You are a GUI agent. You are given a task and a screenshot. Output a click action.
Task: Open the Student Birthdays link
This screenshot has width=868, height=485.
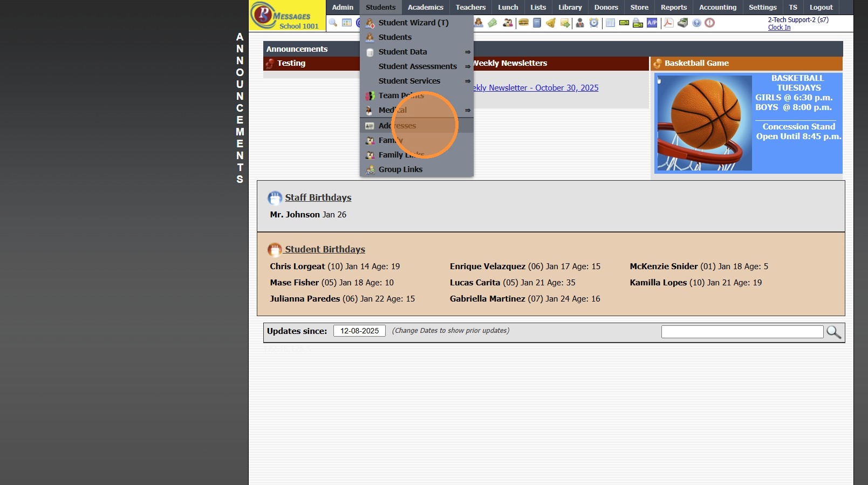[x=325, y=249]
